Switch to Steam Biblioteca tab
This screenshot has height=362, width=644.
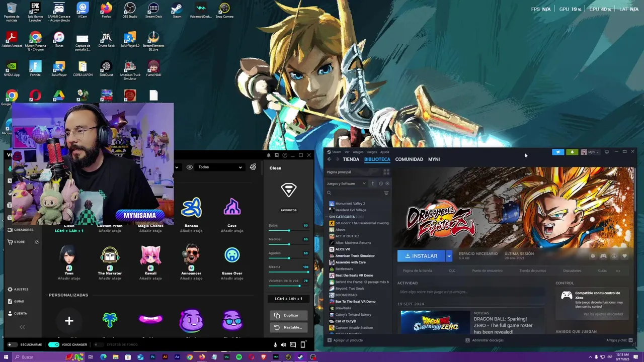(x=377, y=159)
